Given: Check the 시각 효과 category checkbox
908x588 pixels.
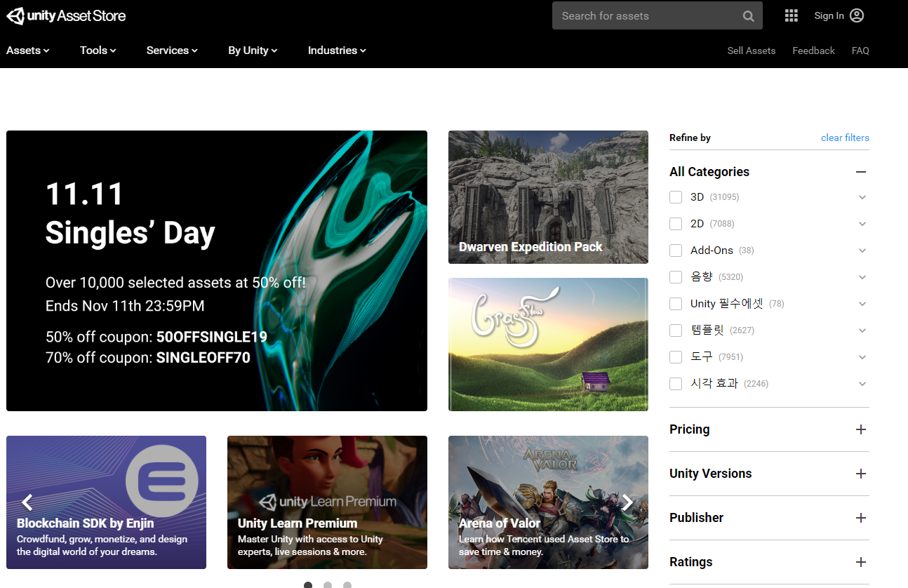Looking at the screenshot, I should point(676,384).
